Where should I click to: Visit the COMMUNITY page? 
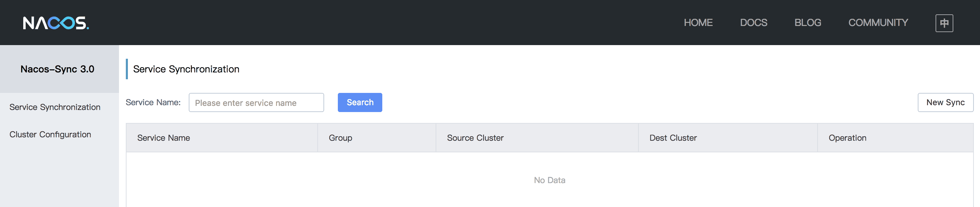tap(878, 23)
